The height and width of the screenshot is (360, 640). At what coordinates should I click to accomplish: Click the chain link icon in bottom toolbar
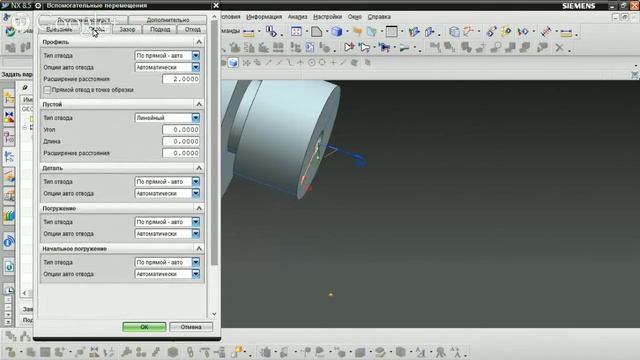(x=190, y=351)
